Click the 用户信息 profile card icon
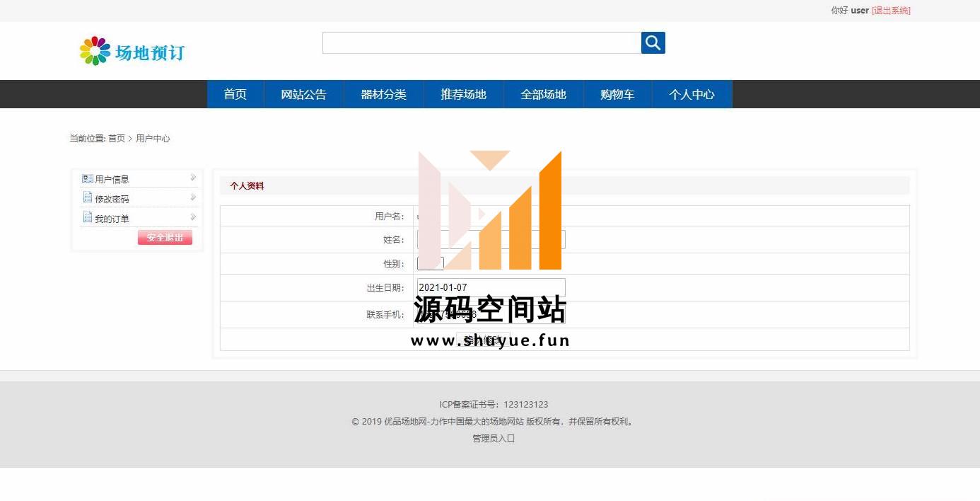 pos(88,178)
